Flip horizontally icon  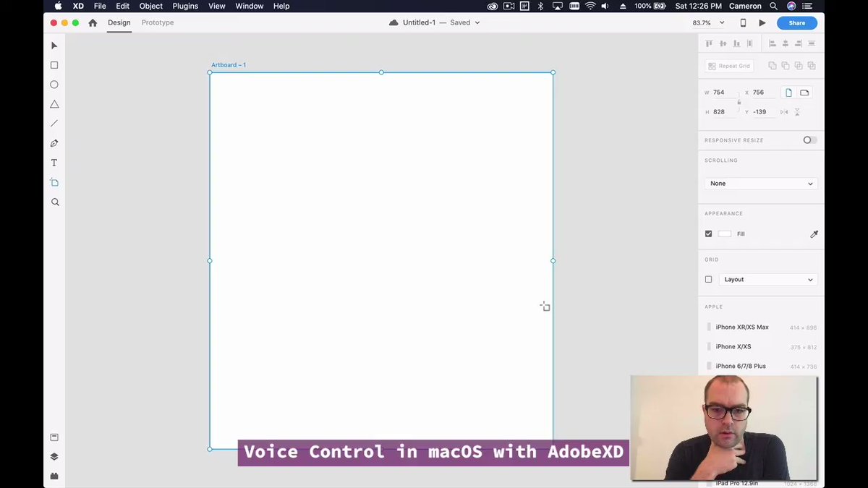pyautogui.click(x=784, y=112)
